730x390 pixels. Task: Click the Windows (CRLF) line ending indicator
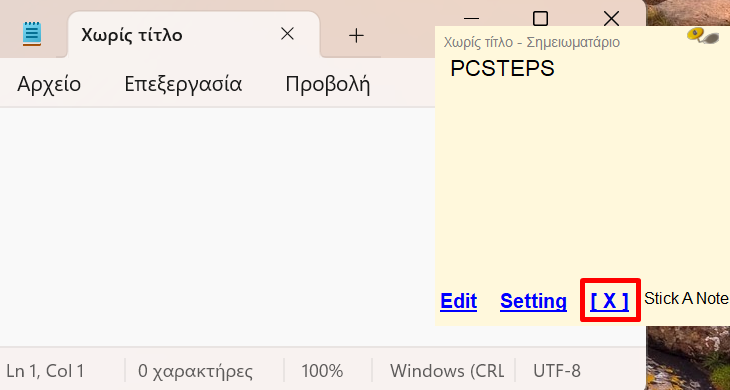pyautogui.click(x=447, y=371)
